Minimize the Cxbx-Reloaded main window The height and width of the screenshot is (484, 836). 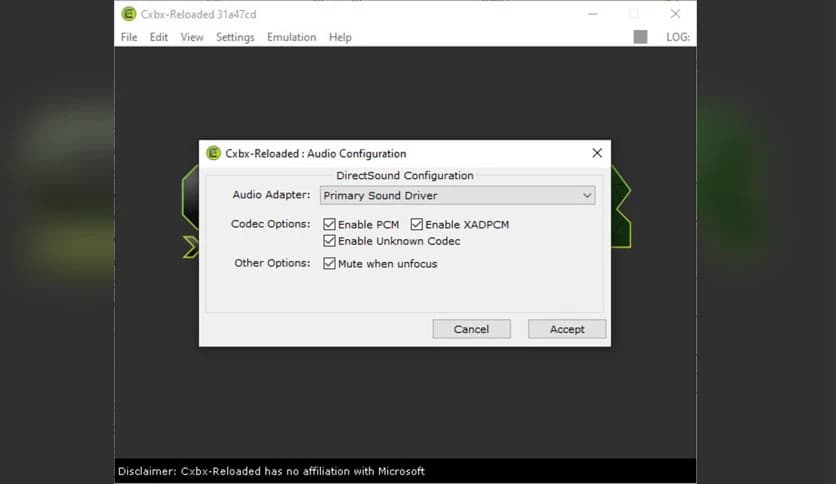pyautogui.click(x=592, y=14)
